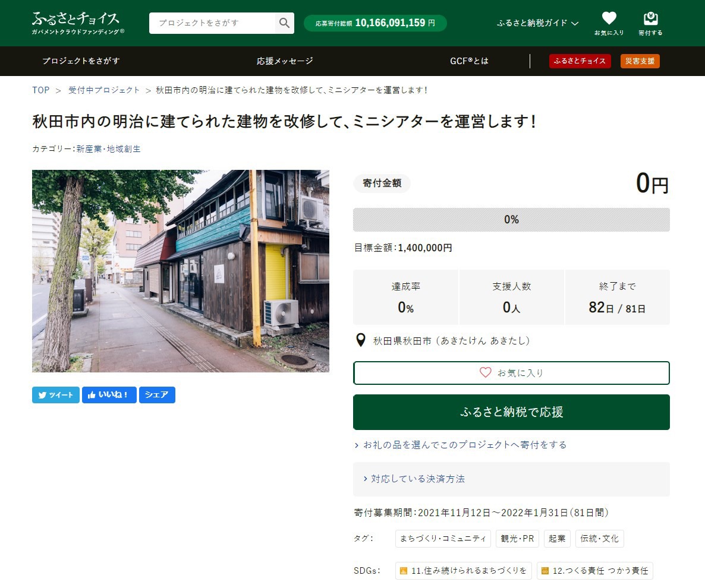Expand the ふるさと納税ガイド dropdown
705x588 pixels.
click(537, 23)
